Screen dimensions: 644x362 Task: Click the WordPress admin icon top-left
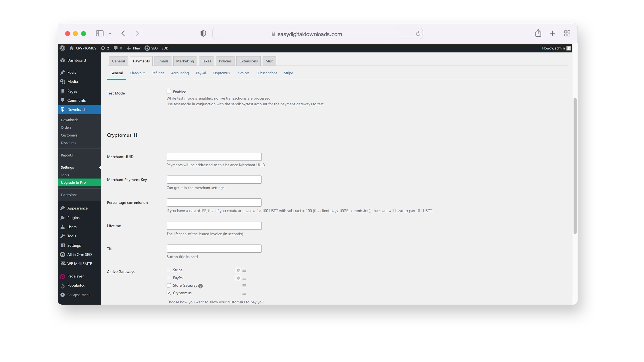63,48
